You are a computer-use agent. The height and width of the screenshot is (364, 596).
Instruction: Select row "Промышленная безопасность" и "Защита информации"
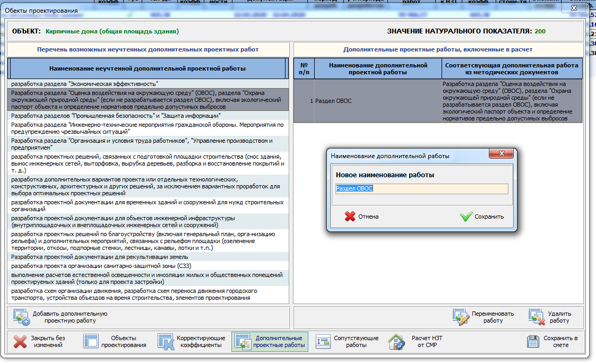click(148, 116)
